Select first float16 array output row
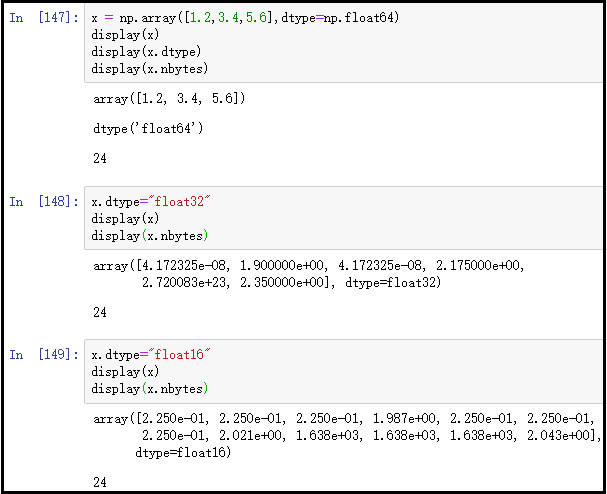This screenshot has width=607, height=494. 344,419
